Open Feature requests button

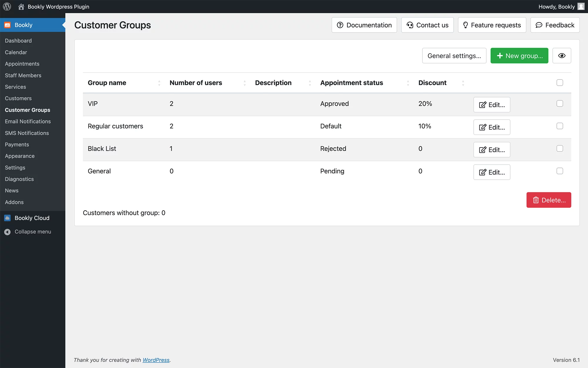492,25
